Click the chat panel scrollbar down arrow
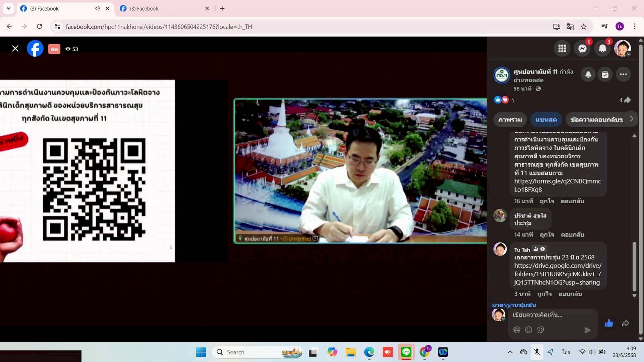The height and width of the screenshot is (362, 644). pos(634,296)
